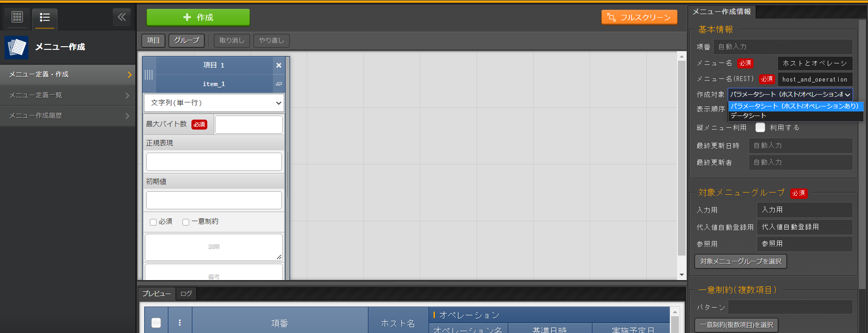Click the 取り消し undo button
Screen dimensions: 868x333
tap(232, 40)
